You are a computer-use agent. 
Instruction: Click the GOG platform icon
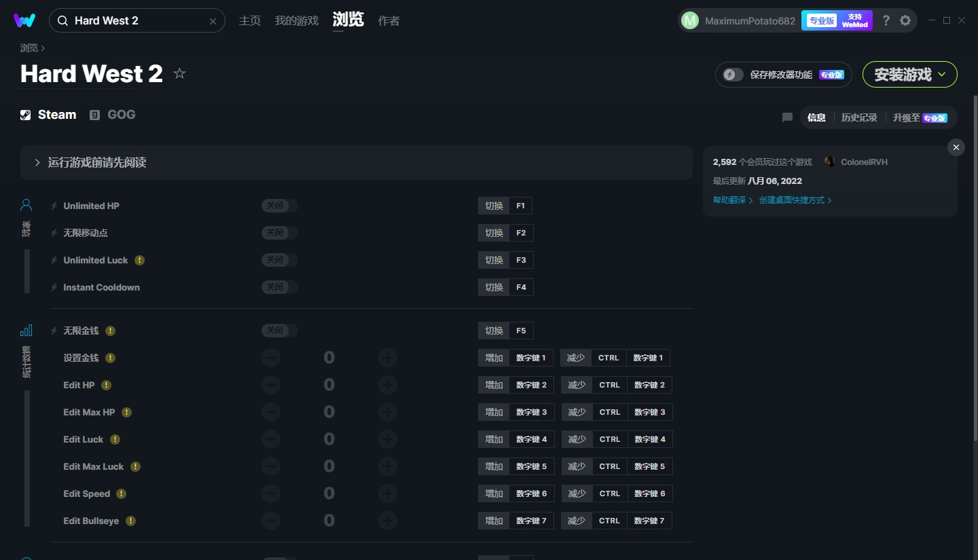tap(95, 115)
